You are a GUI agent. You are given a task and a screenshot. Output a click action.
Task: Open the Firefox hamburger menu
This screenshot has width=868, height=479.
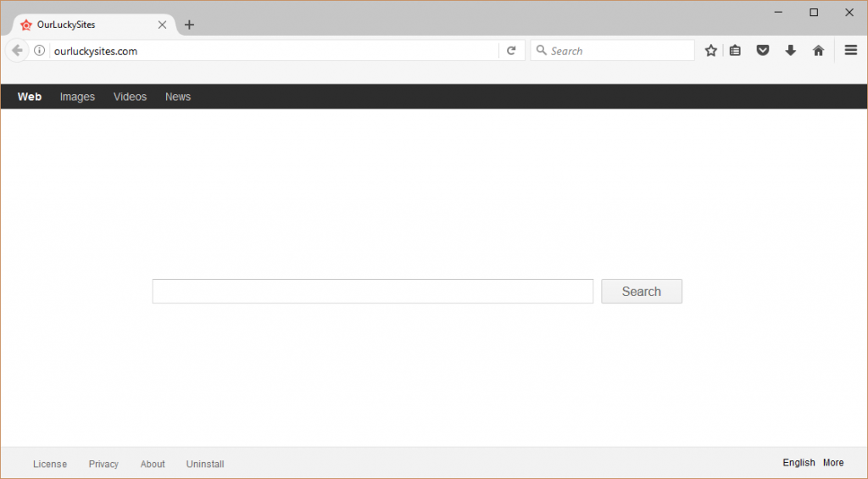(851, 51)
